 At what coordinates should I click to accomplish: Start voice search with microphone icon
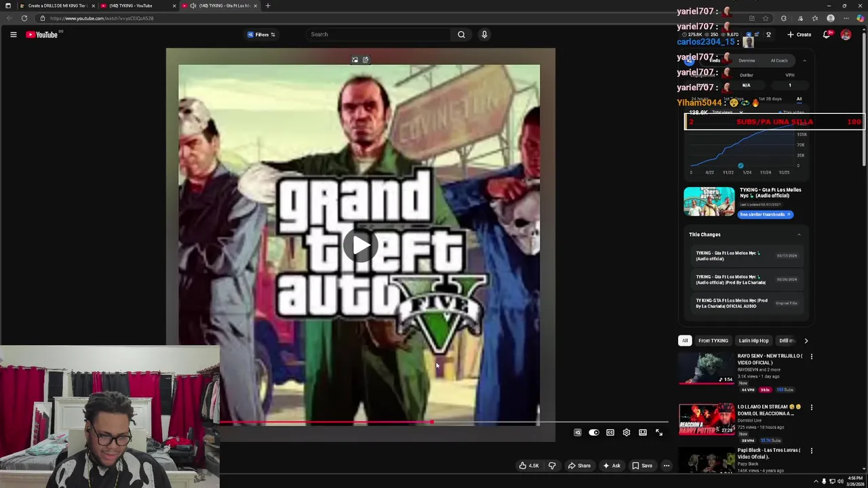click(484, 35)
